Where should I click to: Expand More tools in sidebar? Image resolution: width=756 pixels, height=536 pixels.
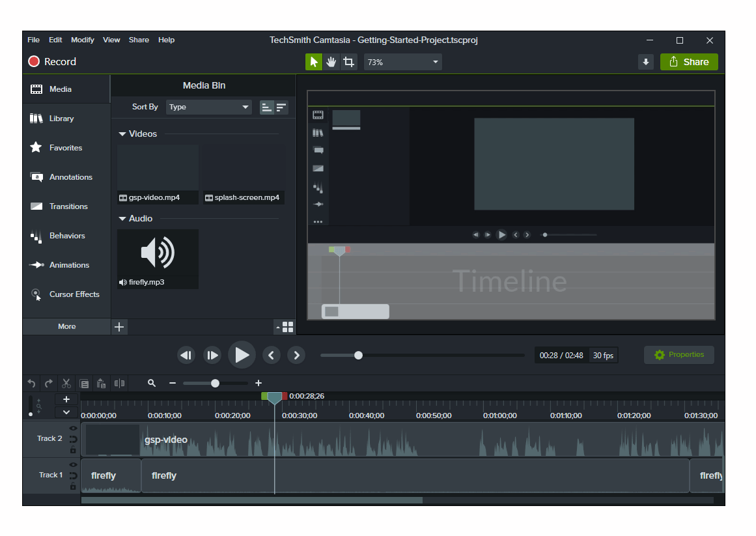(x=66, y=326)
